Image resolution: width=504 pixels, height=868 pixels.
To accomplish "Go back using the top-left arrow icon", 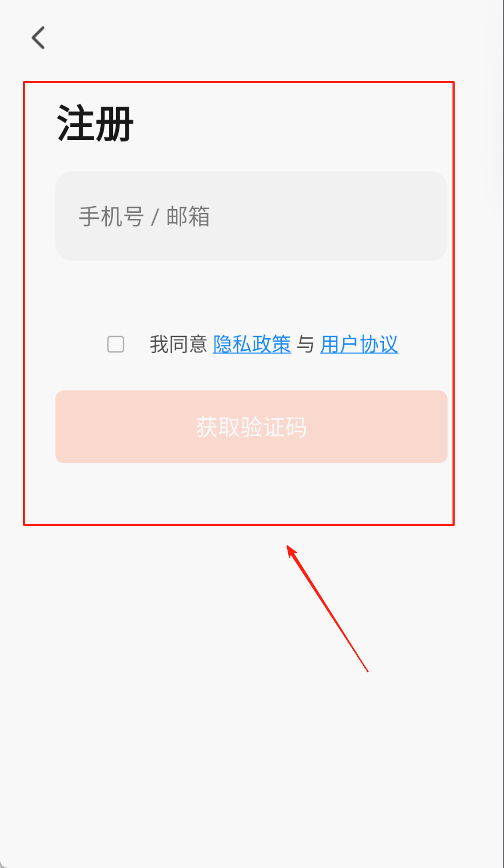I will [38, 38].
